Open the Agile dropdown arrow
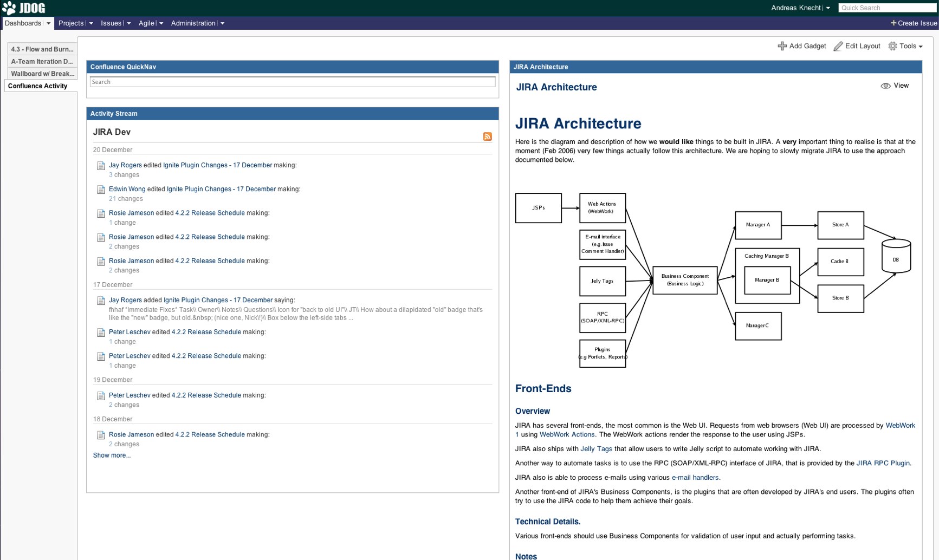The image size is (939, 560). (x=161, y=23)
